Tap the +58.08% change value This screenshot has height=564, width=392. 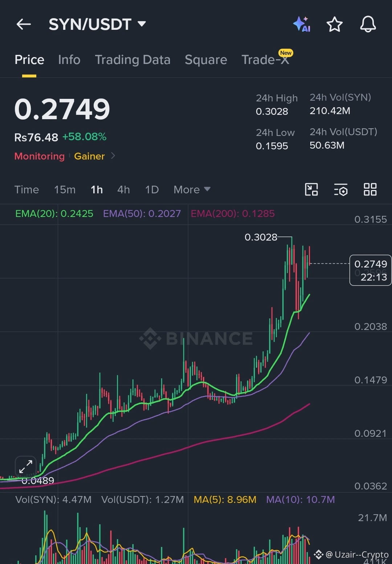[84, 137]
